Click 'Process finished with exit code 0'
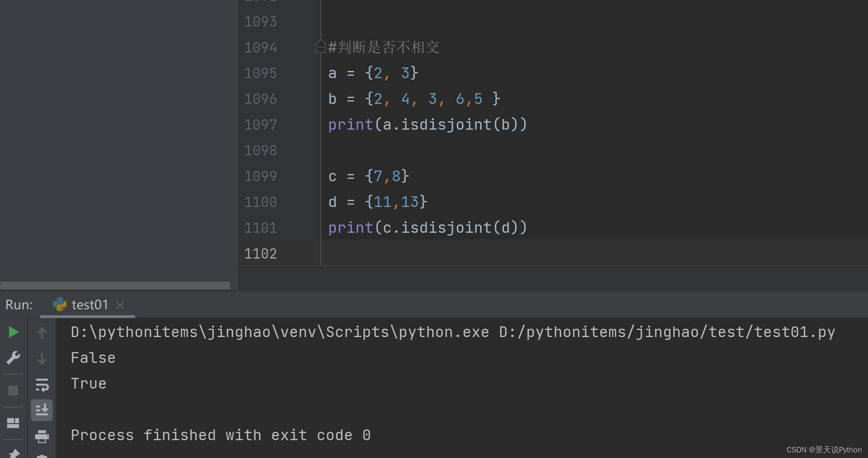The image size is (868, 458). [x=221, y=435]
